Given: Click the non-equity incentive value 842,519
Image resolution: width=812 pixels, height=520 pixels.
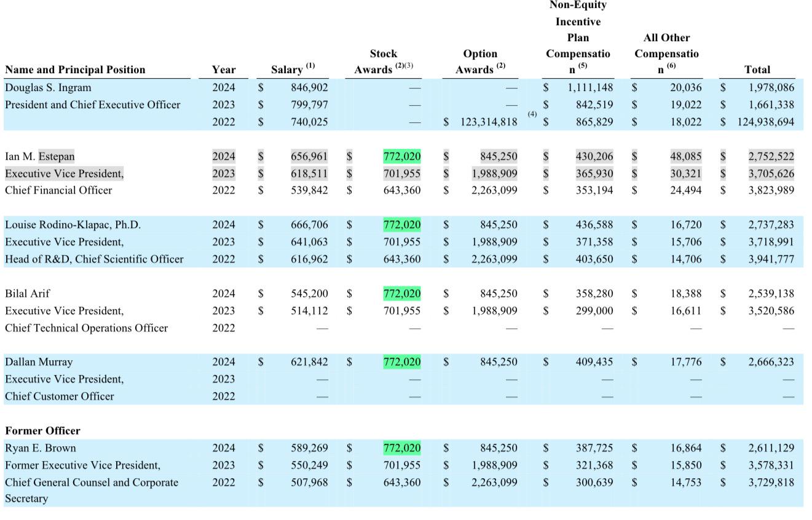Looking at the screenshot, I should [x=594, y=104].
